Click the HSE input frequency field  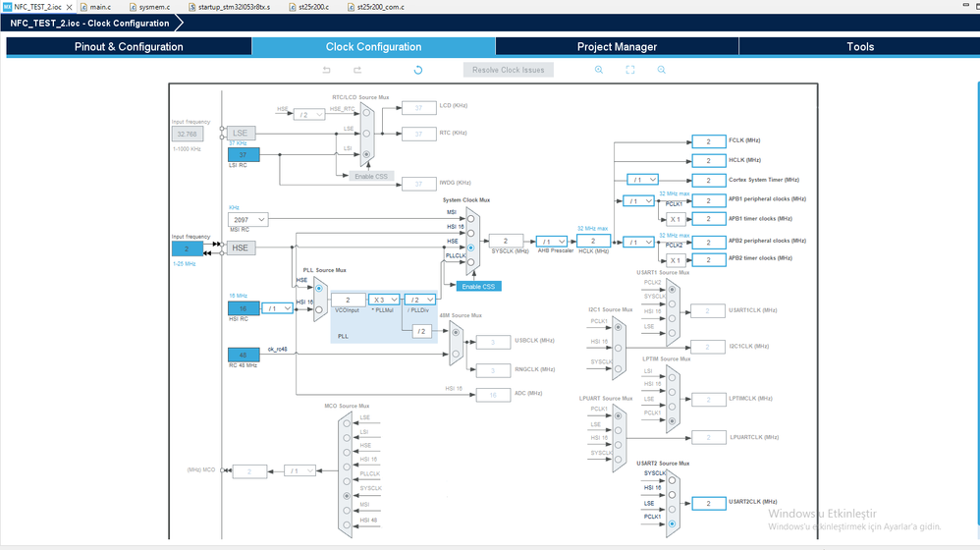(187, 248)
